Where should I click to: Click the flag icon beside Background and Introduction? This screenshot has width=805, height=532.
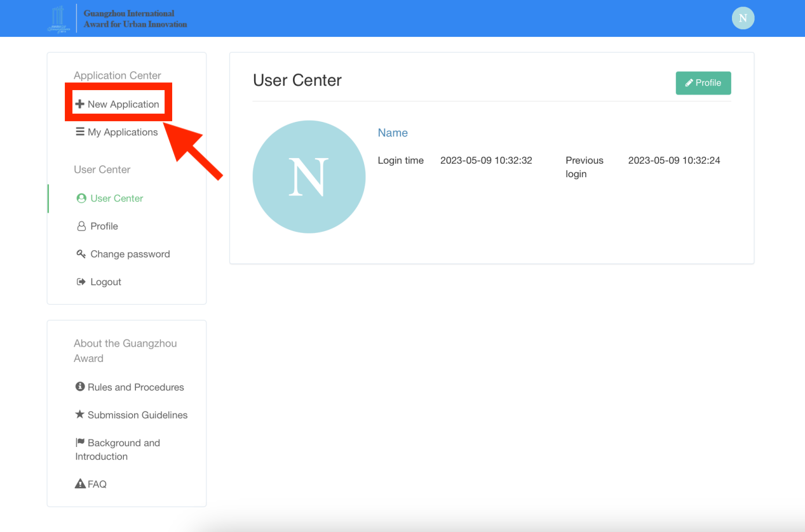(x=80, y=442)
